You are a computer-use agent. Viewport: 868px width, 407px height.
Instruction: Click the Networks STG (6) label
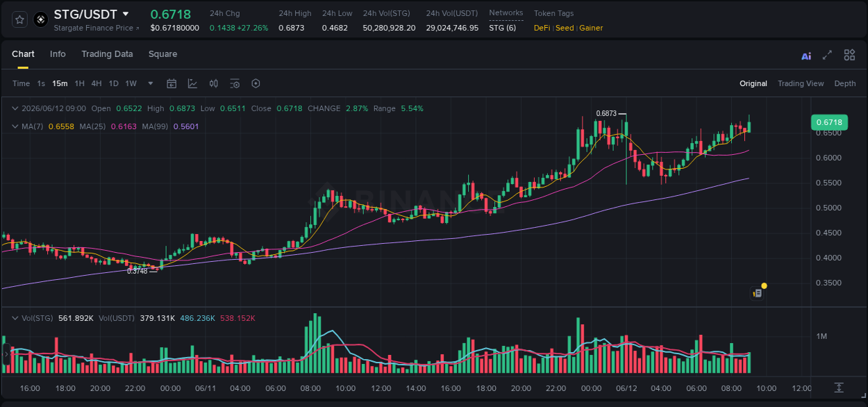pos(502,28)
